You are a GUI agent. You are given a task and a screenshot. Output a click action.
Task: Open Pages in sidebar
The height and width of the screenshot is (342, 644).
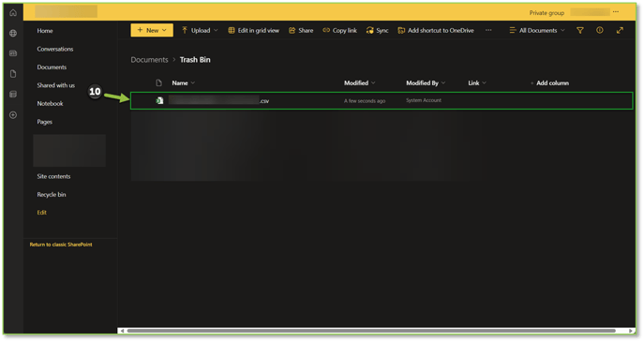(x=44, y=122)
